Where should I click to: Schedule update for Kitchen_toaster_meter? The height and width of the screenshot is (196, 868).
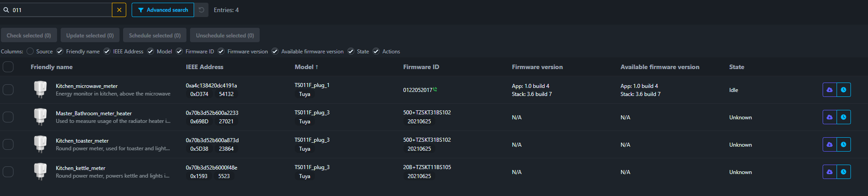(x=843, y=144)
